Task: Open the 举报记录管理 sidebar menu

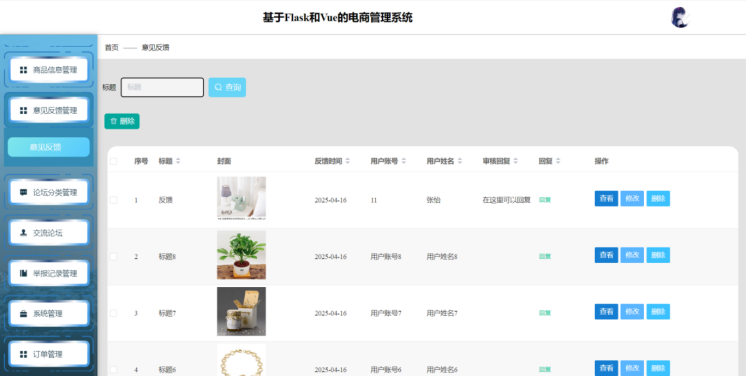Action: point(49,273)
